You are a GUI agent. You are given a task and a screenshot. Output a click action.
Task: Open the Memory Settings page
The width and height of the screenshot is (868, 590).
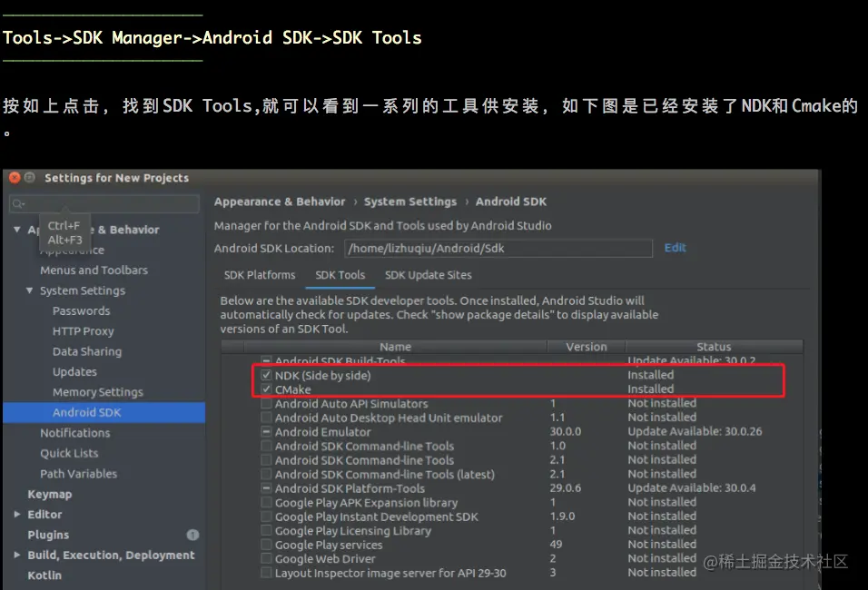(x=98, y=392)
